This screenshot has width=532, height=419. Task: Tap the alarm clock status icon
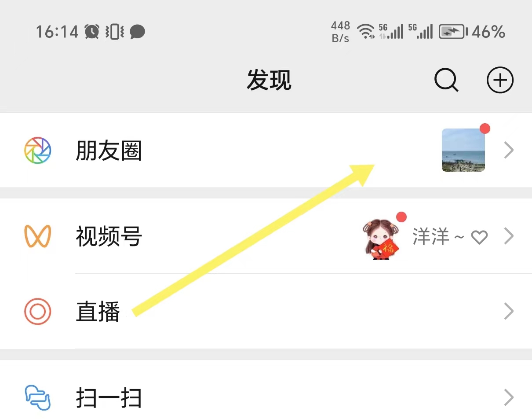coord(92,32)
